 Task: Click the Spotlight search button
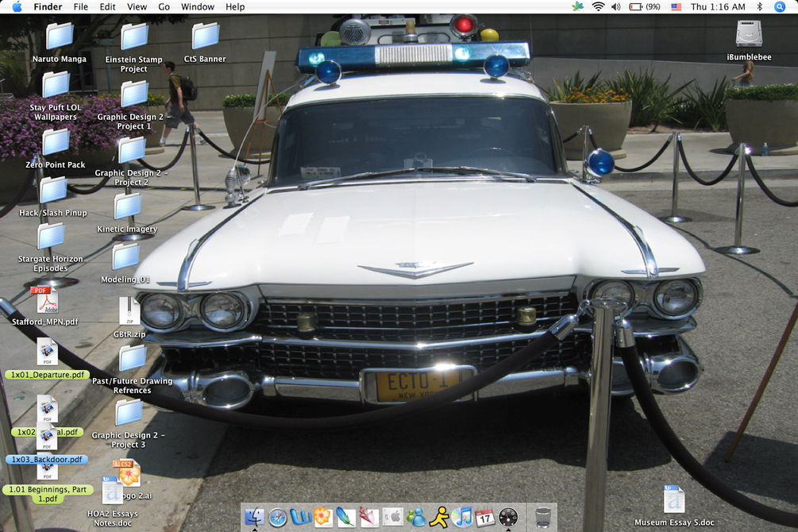tap(779, 6)
